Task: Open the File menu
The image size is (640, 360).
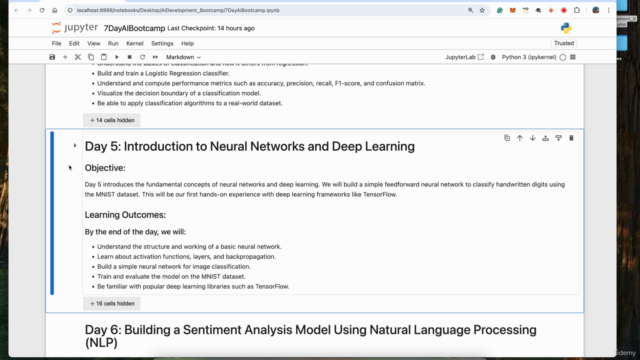Action: (x=56, y=43)
